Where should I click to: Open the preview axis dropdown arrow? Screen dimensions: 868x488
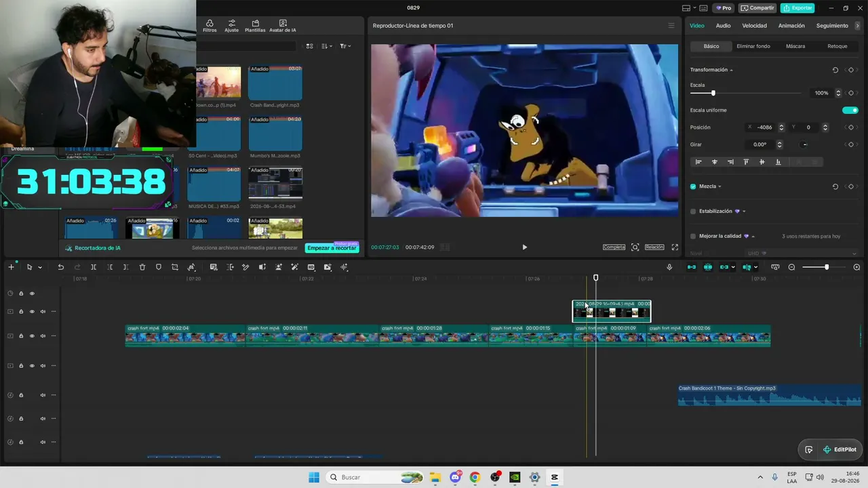pos(755,268)
